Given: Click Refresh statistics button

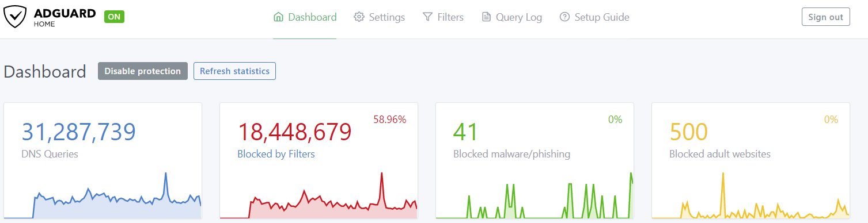Looking at the screenshot, I should 234,71.
